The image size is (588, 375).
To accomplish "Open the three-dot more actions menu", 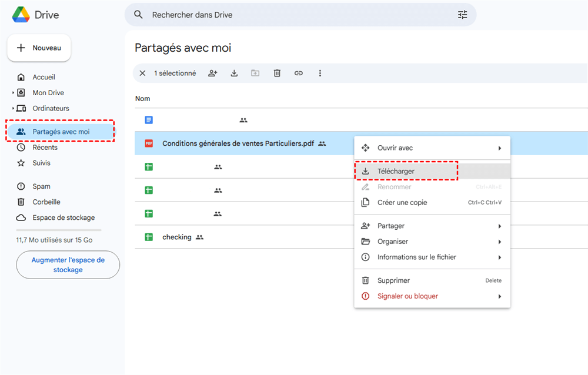I will click(320, 73).
